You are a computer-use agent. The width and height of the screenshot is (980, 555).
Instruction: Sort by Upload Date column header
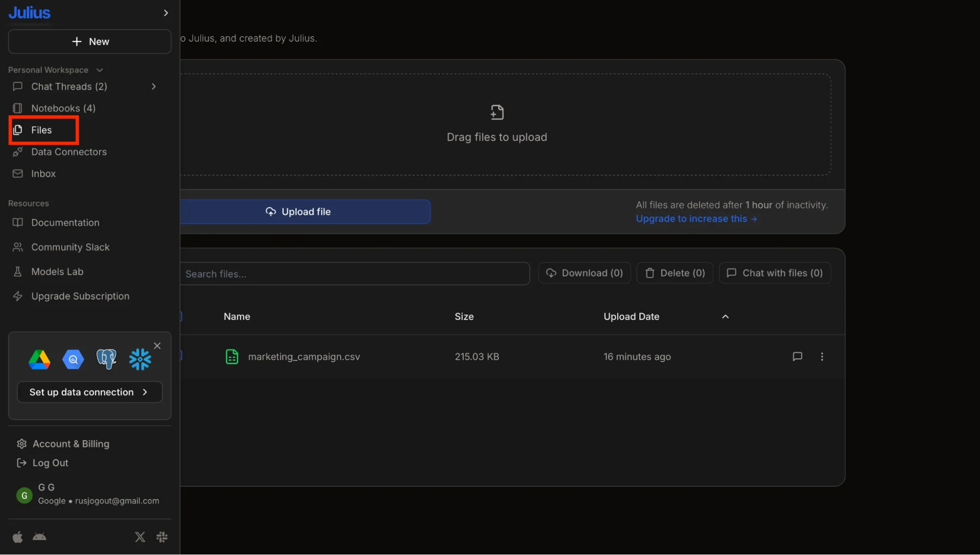[631, 317]
